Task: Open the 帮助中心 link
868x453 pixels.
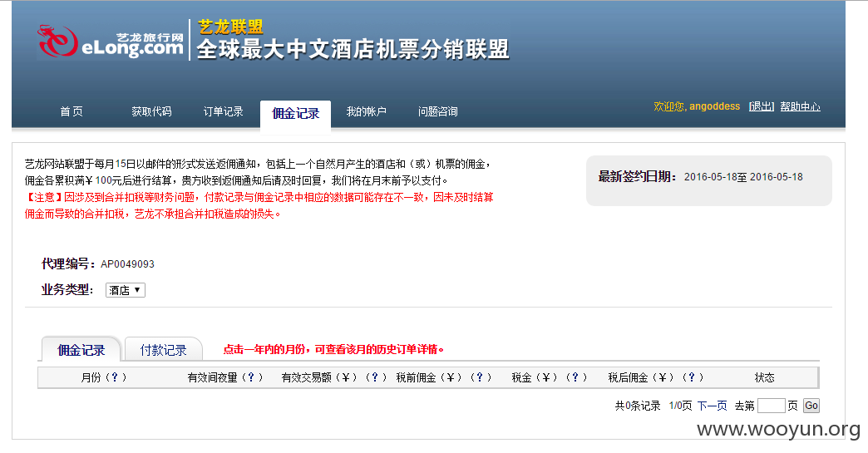Action: pos(800,106)
